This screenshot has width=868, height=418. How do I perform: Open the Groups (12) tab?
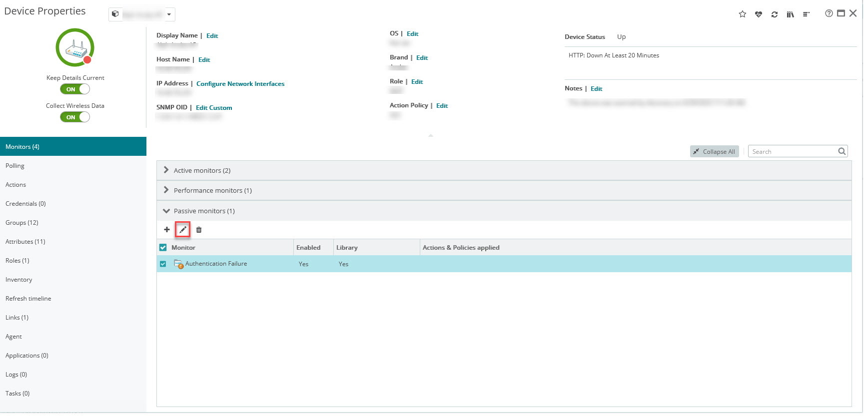coord(73,222)
